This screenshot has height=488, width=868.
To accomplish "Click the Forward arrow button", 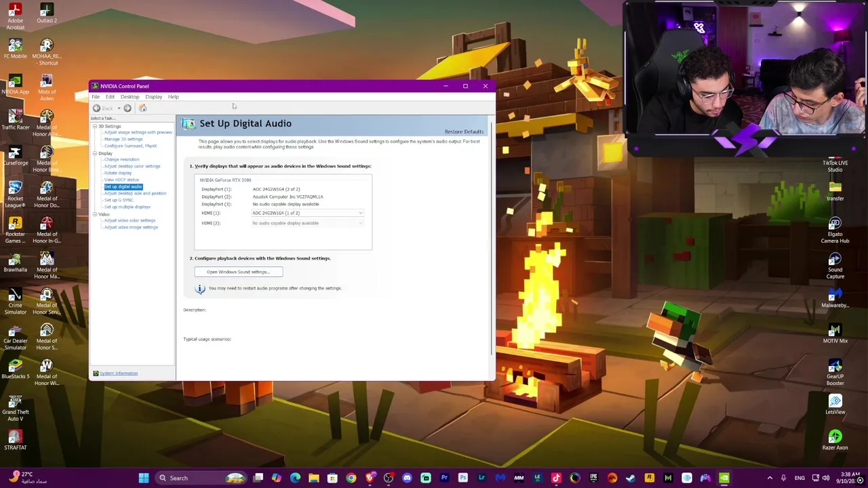I will pyautogui.click(x=127, y=108).
